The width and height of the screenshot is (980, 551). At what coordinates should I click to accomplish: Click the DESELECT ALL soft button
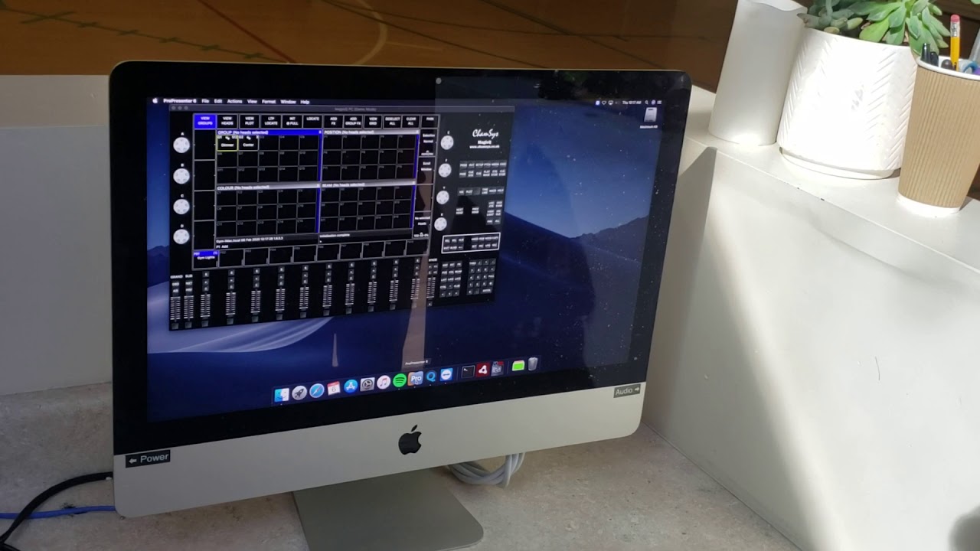(392, 121)
